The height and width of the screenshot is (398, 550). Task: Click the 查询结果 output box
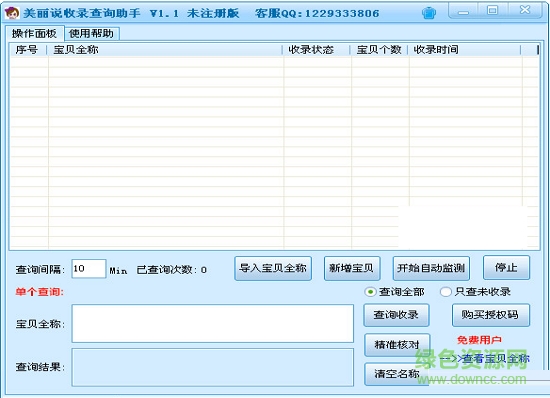coord(213,367)
